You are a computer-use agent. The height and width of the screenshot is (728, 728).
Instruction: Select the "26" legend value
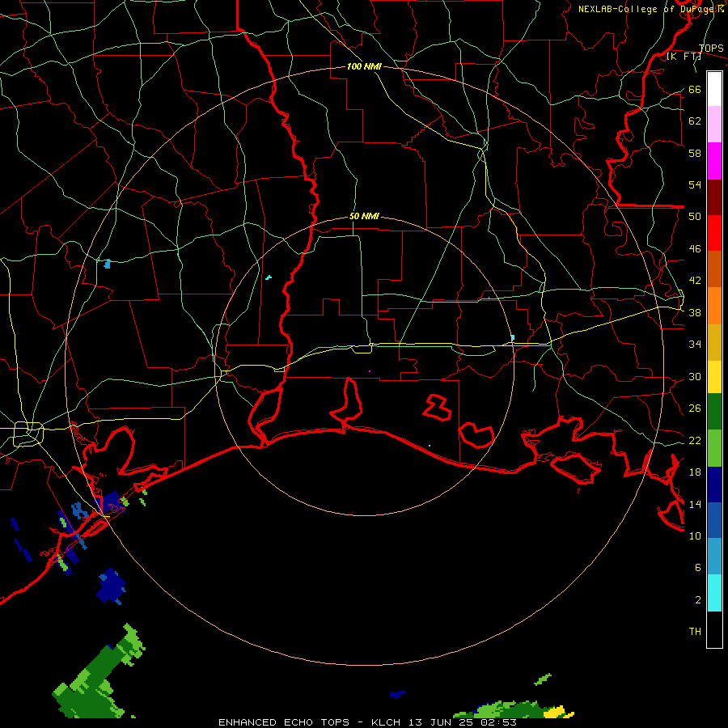695,408
